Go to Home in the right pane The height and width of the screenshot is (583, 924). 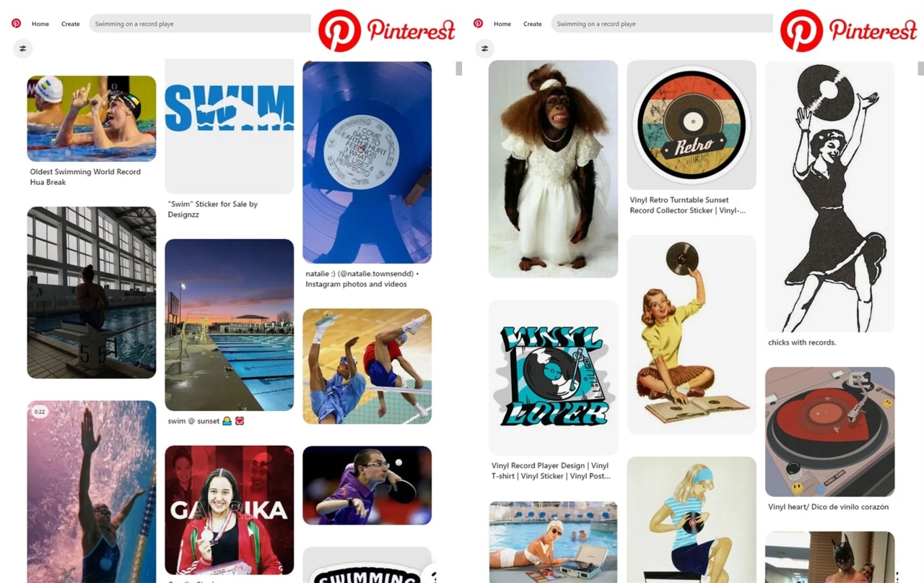click(502, 24)
